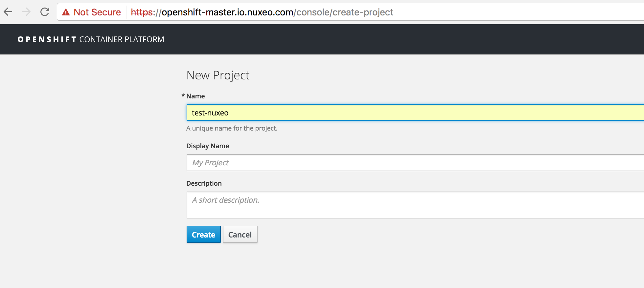The image size is (644, 288).
Task: Cancel the new project form
Action: (x=240, y=235)
